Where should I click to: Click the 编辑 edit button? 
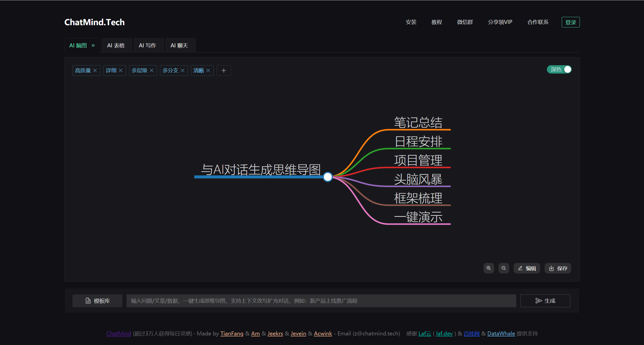coord(527,268)
